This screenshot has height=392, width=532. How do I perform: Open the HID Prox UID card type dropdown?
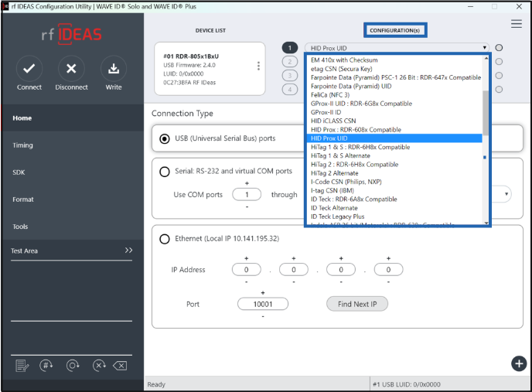(x=397, y=48)
